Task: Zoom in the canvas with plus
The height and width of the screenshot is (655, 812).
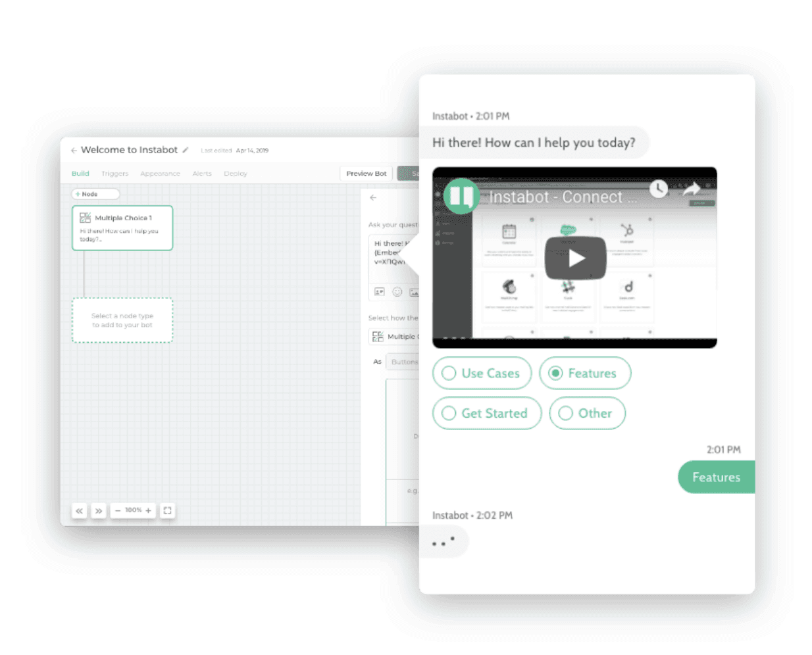Action: click(x=149, y=510)
